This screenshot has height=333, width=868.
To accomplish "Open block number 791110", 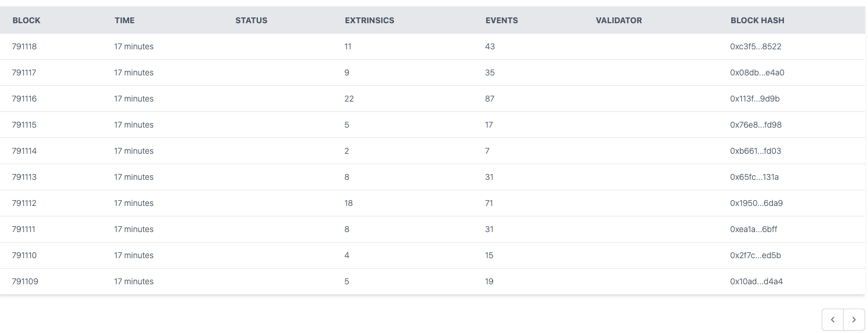I will click(x=24, y=255).
